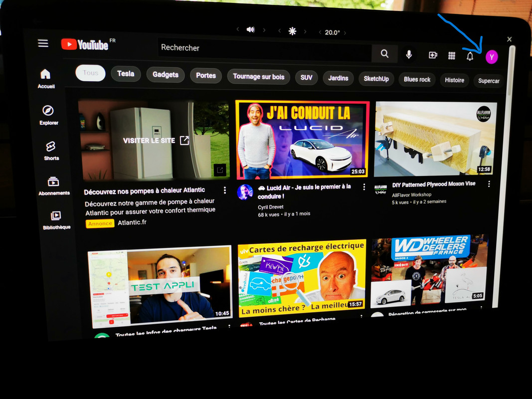Select the Tous filter chip

point(90,73)
